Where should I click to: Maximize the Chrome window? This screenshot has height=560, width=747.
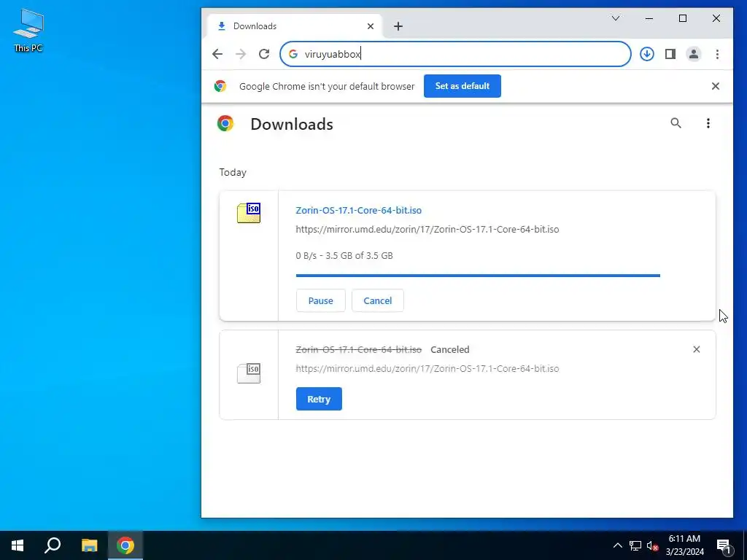[x=683, y=18]
